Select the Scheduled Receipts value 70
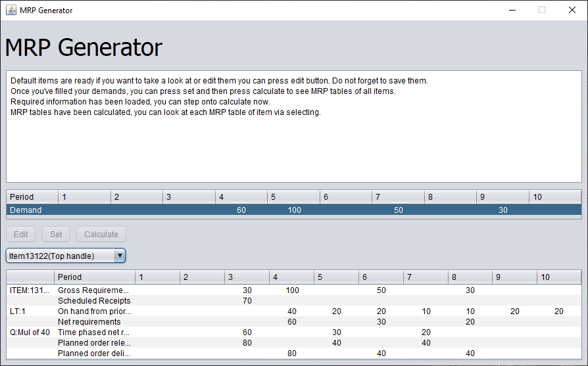Image resolution: width=588 pixels, height=366 pixels. [247, 301]
